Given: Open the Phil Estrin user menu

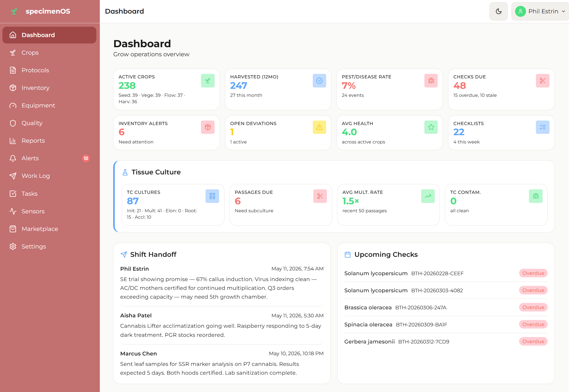Looking at the screenshot, I should (540, 11).
